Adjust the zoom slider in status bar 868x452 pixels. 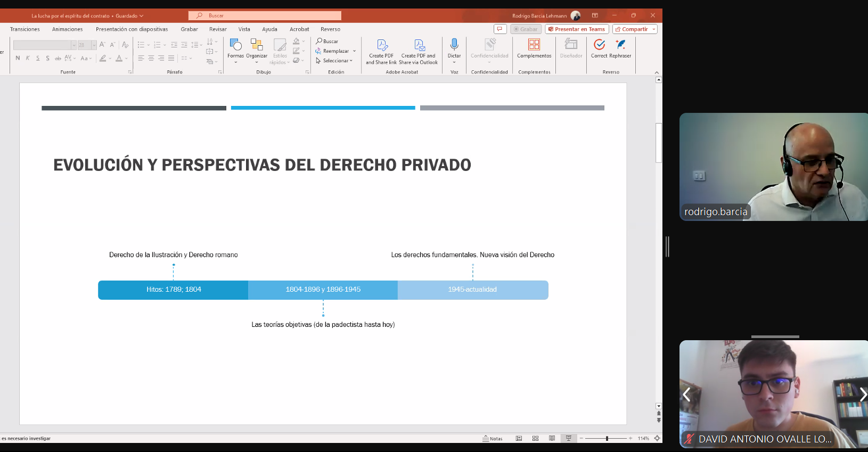[x=607, y=438]
